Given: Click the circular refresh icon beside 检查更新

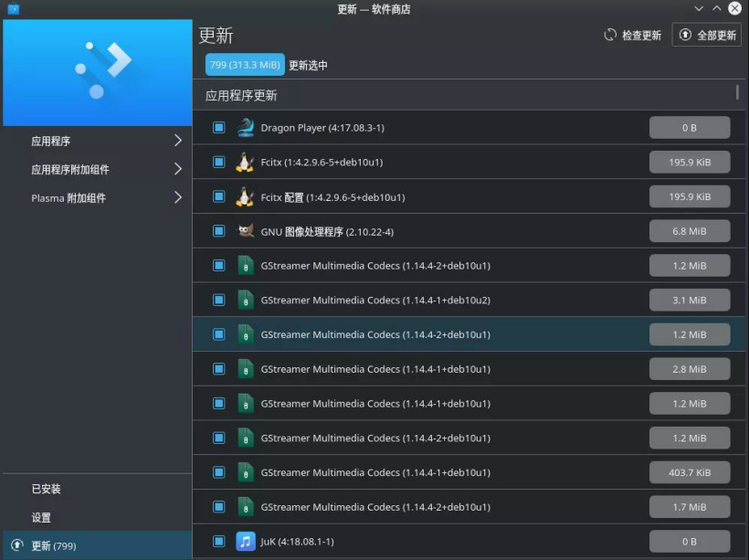Looking at the screenshot, I should (x=610, y=35).
